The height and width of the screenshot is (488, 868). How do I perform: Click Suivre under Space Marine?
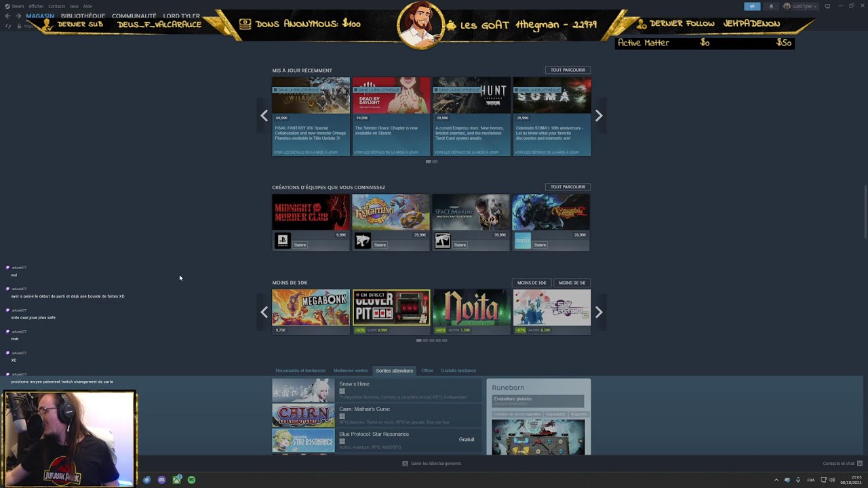[460, 245]
